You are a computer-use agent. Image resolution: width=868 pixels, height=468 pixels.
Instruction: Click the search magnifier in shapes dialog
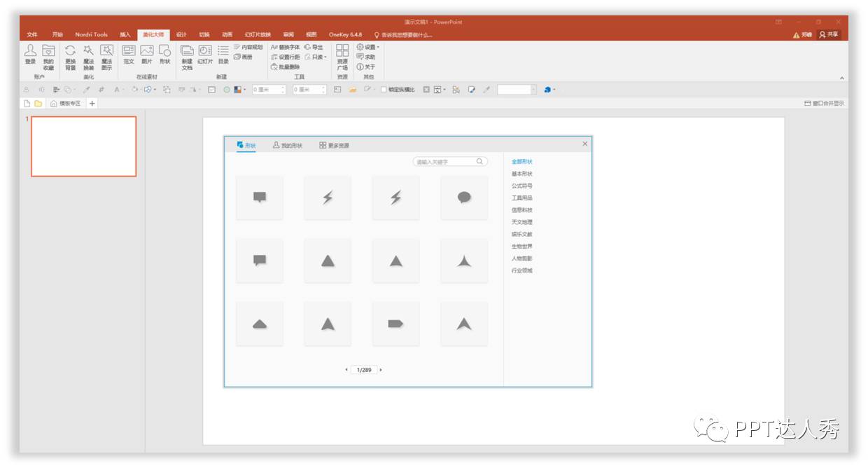pos(480,161)
